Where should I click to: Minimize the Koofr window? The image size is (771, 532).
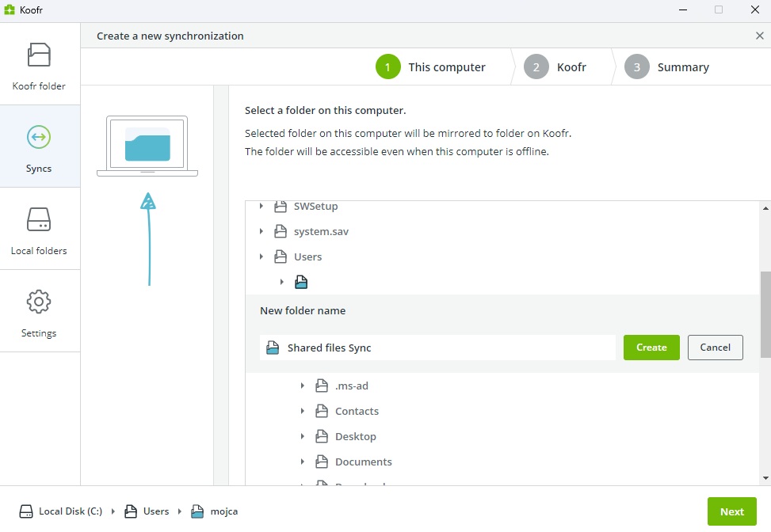tap(683, 9)
